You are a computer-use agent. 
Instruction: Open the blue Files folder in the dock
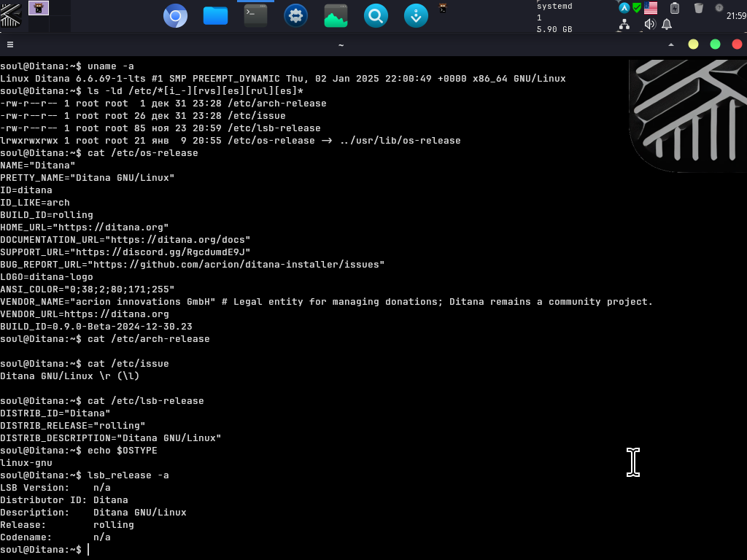215,16
